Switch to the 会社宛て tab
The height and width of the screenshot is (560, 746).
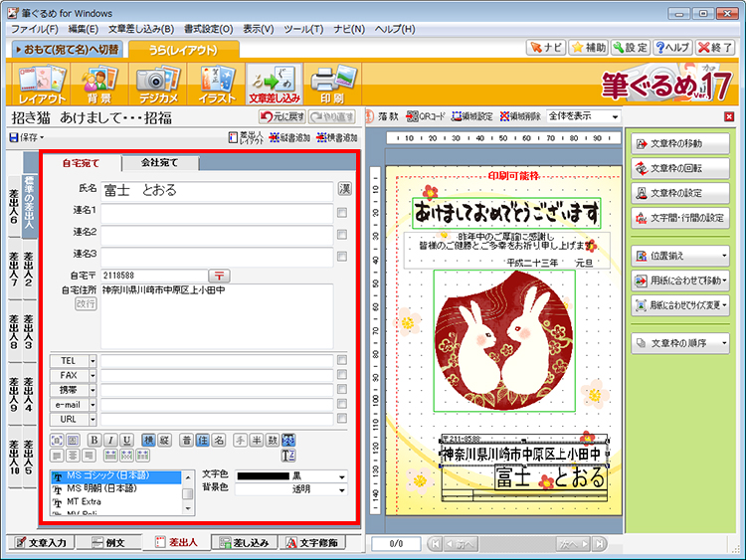pos(159,163)
